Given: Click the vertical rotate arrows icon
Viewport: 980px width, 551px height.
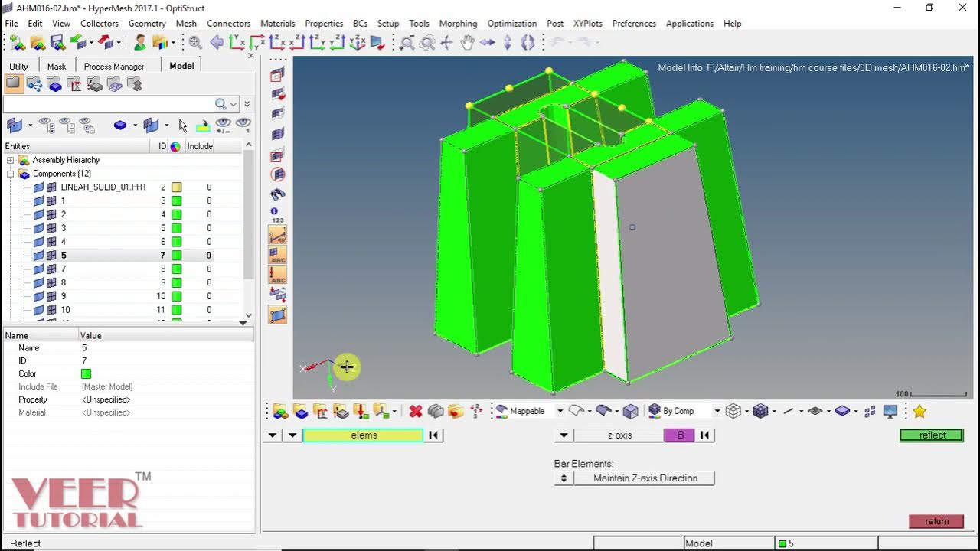Looking at the screenshot, I should (507, 43).
